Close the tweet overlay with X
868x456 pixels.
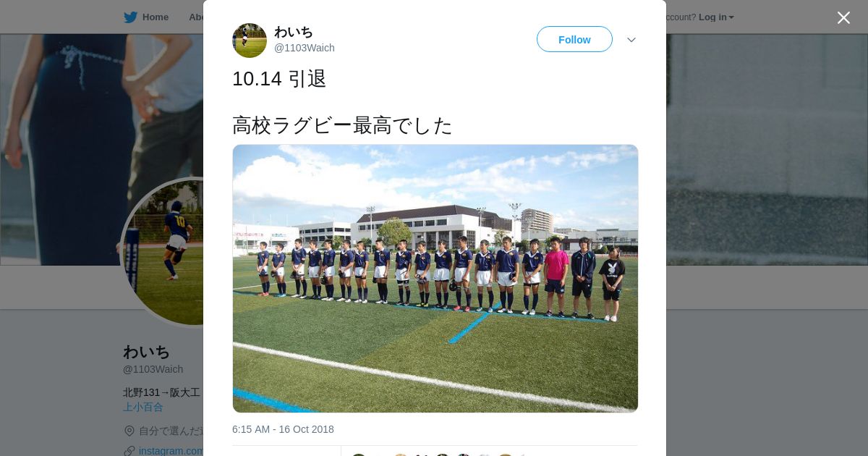coord(843,17)
